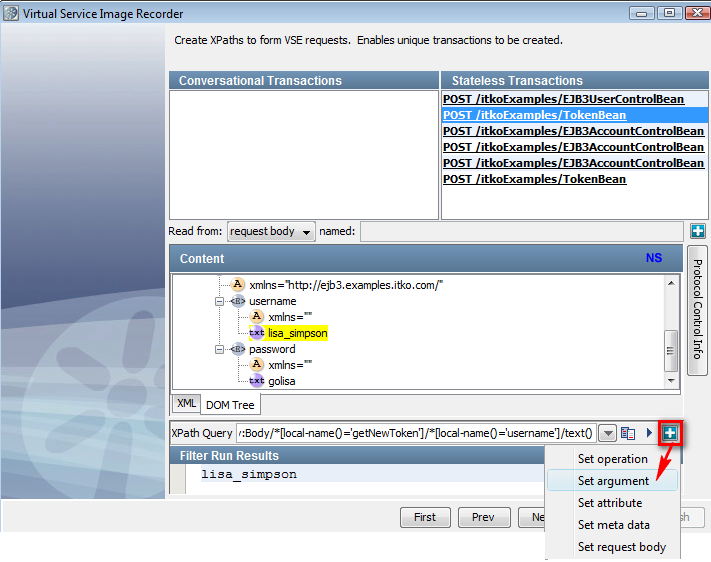
Task: Click the Content tree scrollbar thumb
Action: [671, 351]
